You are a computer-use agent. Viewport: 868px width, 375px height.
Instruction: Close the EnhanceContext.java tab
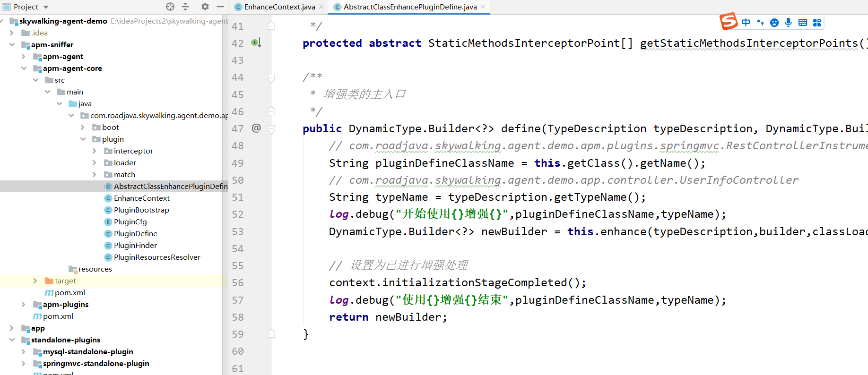pos(321,7)
